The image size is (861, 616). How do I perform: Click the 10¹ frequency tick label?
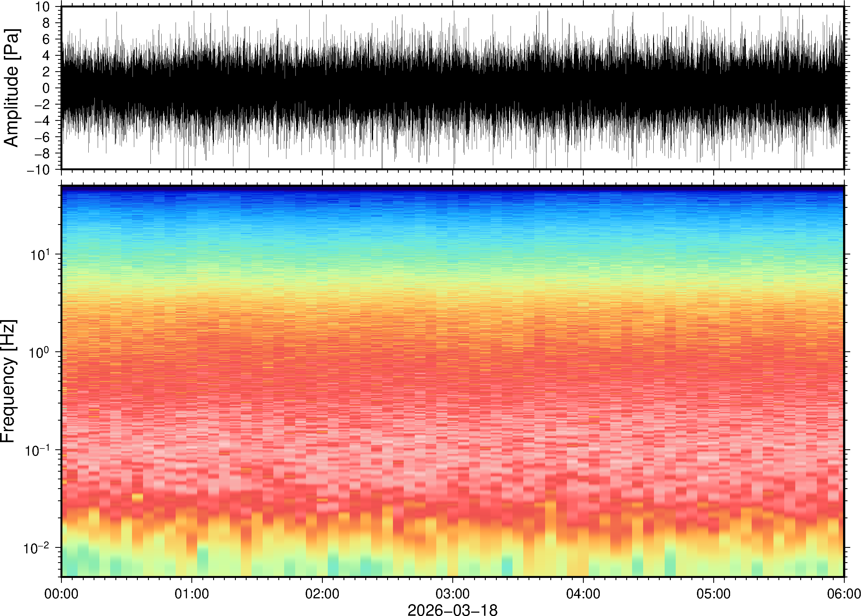coord(40,254)
